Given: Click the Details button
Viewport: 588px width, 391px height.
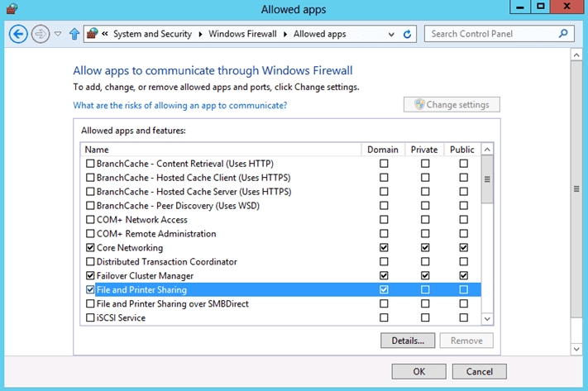Looking at the screenshot, I should (408, 341).
